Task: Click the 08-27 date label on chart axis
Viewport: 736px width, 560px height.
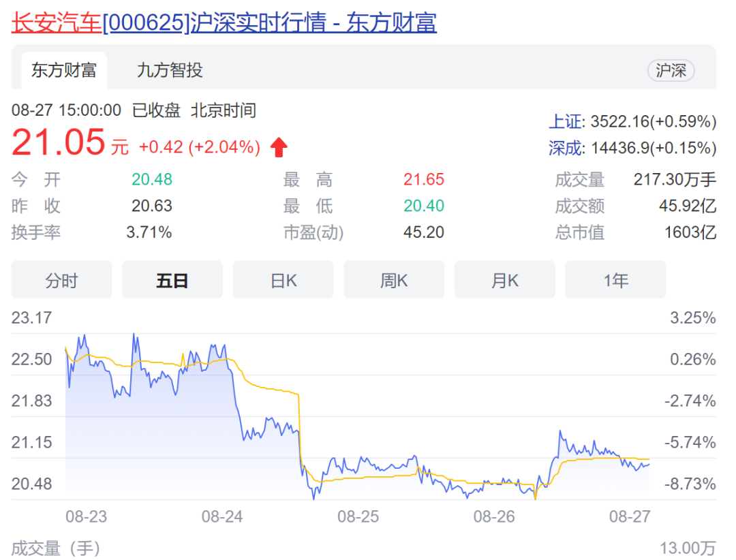Action: (x=630, y=517)
